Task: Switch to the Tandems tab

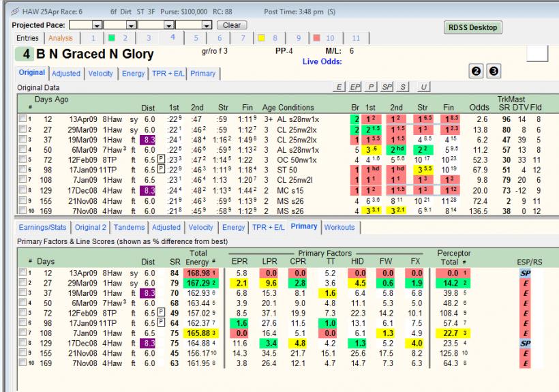Action: click(x=129, y=228)
